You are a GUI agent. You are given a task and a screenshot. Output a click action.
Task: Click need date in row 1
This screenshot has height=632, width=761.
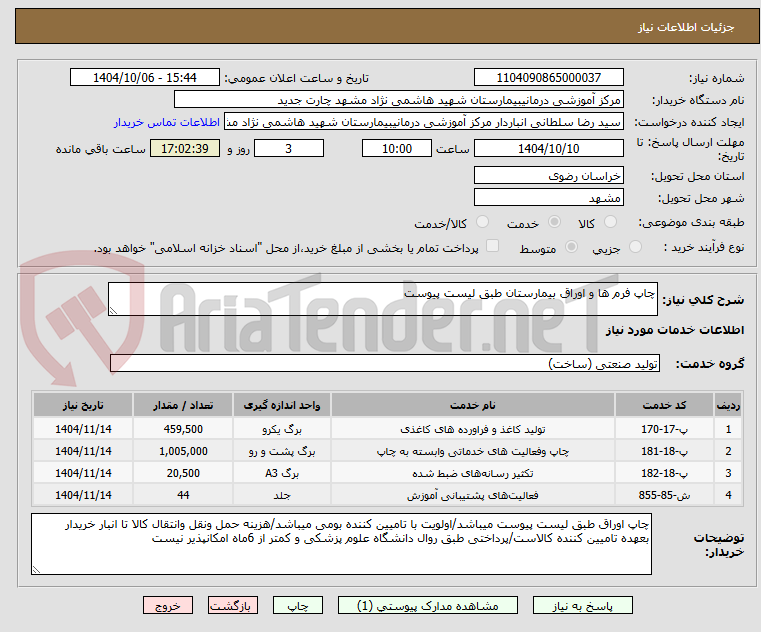tap(83, 429)
